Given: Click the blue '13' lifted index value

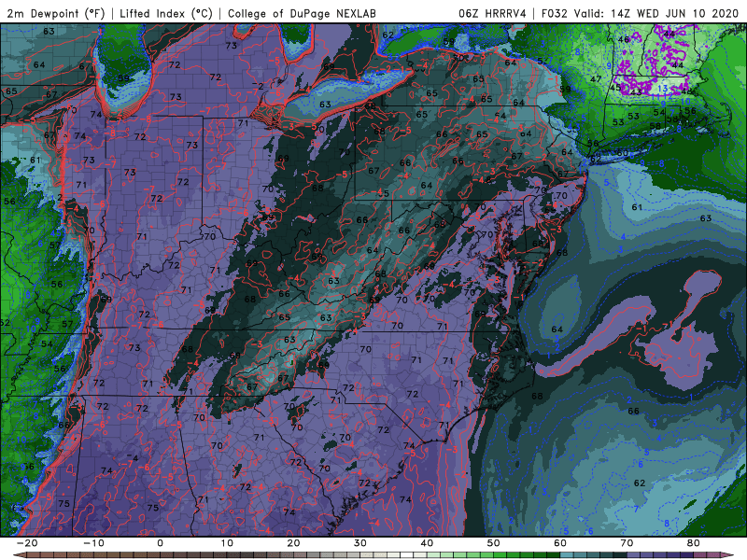Looking at the screenshot, I should click(x=663, y=88).
